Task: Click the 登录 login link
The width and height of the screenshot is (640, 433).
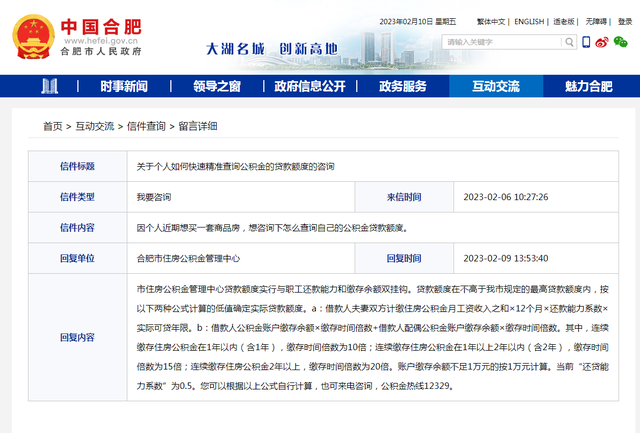Action: [625, 22]
